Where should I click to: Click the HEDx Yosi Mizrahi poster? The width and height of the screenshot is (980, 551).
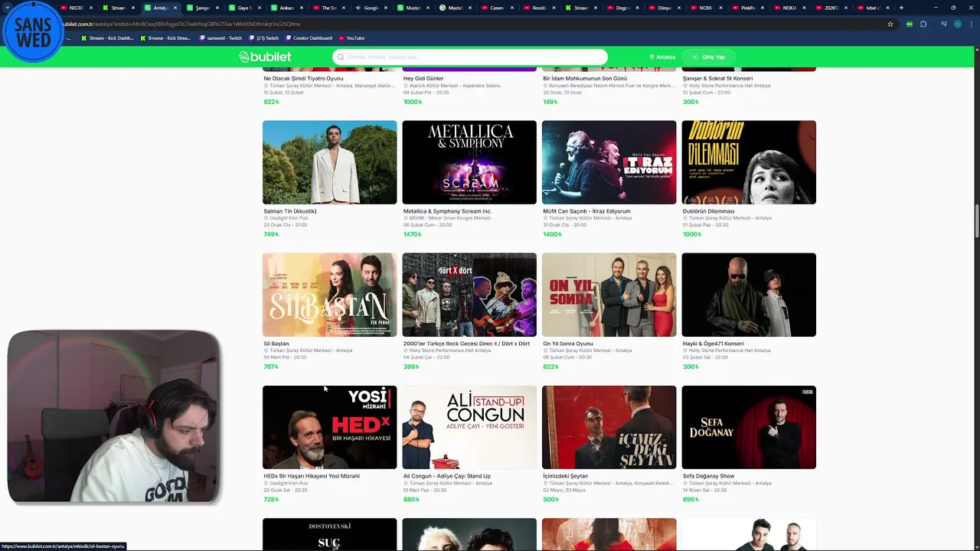[x=330, y=427]
